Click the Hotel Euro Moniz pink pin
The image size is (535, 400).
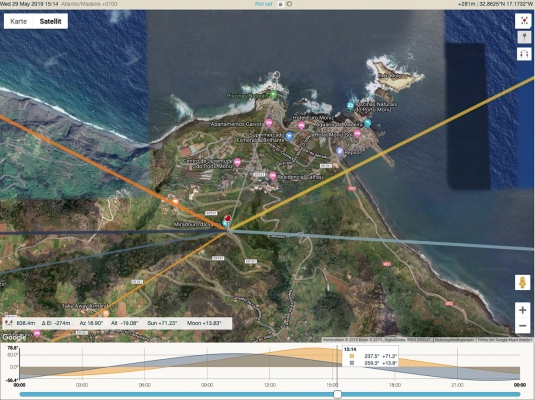[x=301, y=126]
